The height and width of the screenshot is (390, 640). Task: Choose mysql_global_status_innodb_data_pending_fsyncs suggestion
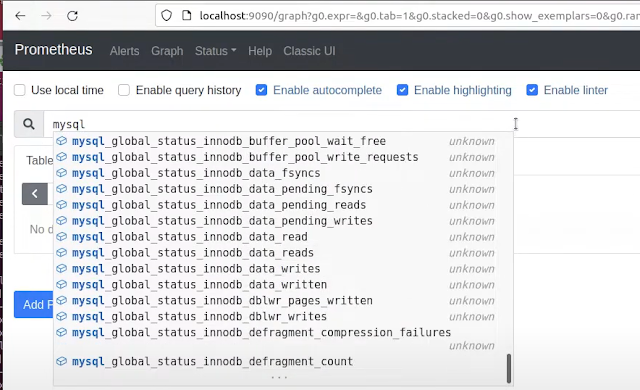click(x=283, y=189)
